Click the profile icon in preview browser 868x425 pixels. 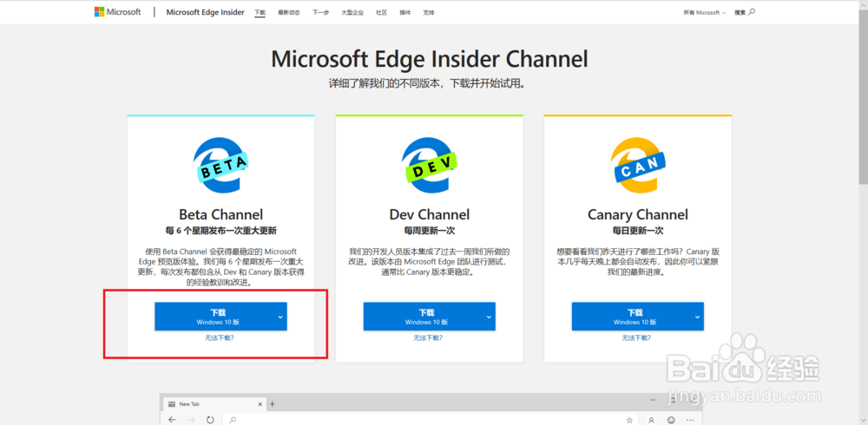pos(652,420)
